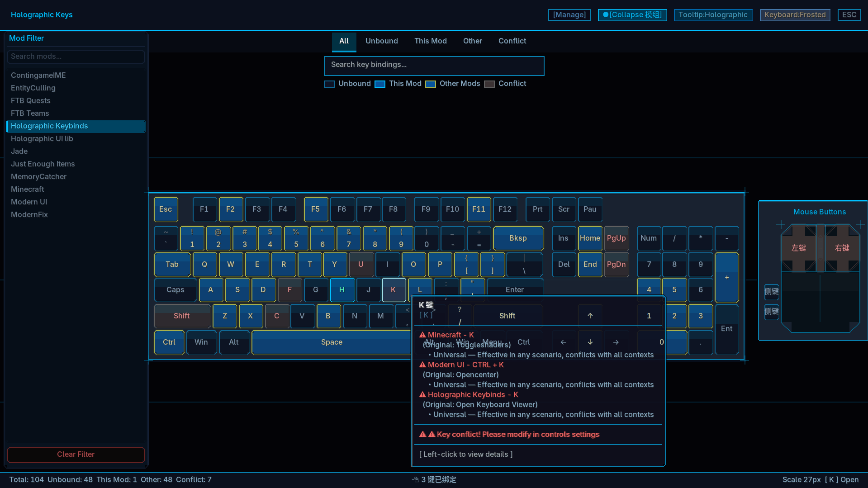Viewport: 868px width, 488px height.
Task: Open the This Mod tab
Action: (431, 41)
